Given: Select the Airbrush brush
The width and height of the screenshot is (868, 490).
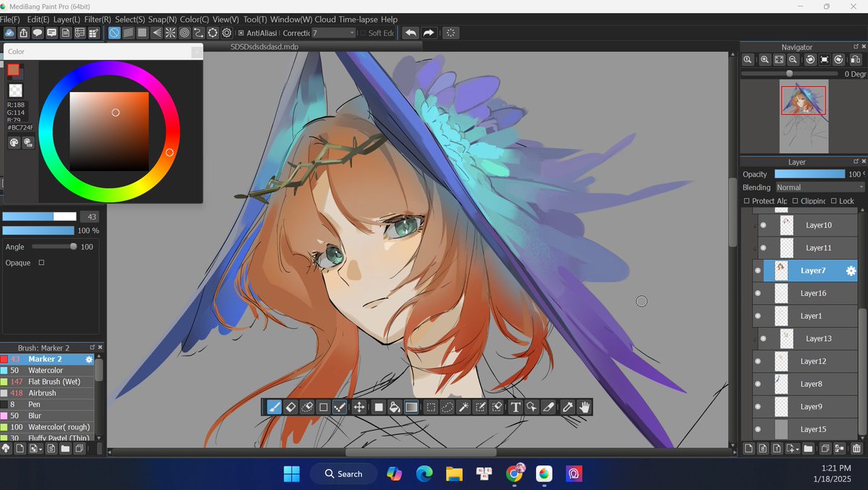Looking at the screenshot, I should pyautogui.click(x=48, y=393).
